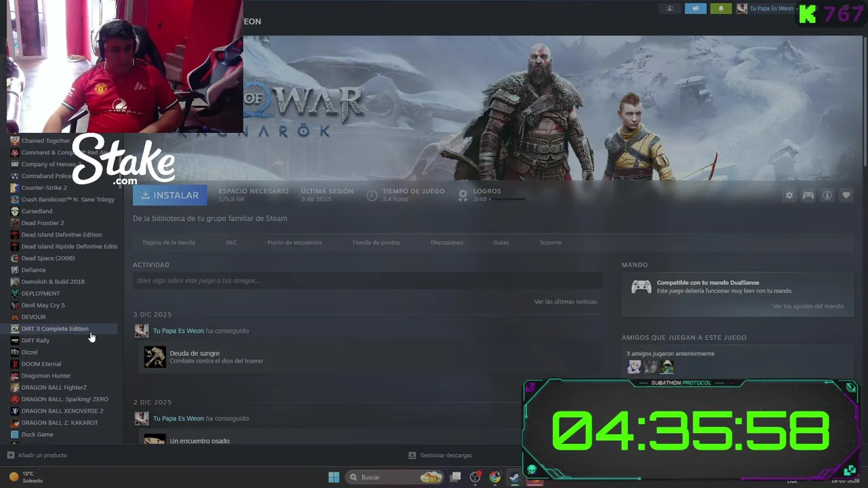Click the Windows taskbar Buscar search box

point(395,477)
